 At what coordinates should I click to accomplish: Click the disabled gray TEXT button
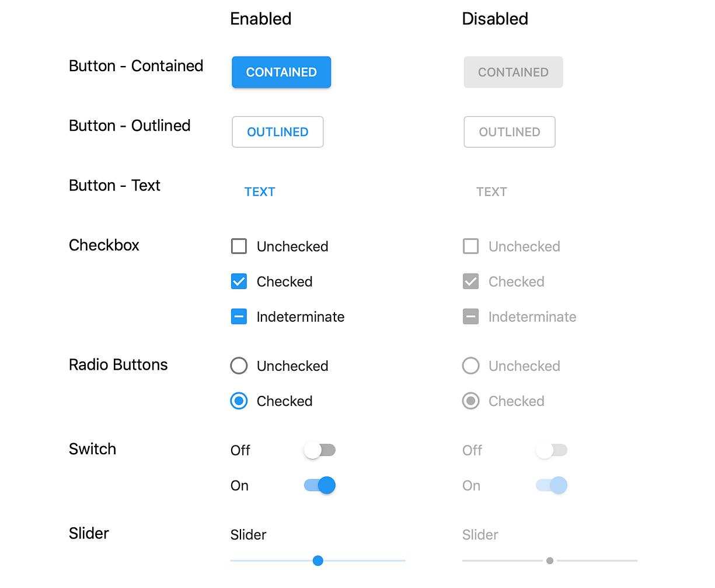(x=491, y=192)
